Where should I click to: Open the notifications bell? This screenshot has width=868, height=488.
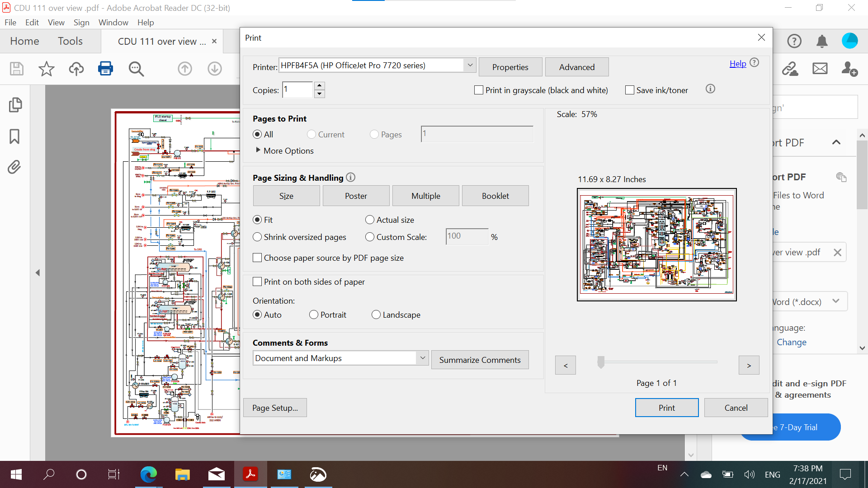click(x=822, y=41)
